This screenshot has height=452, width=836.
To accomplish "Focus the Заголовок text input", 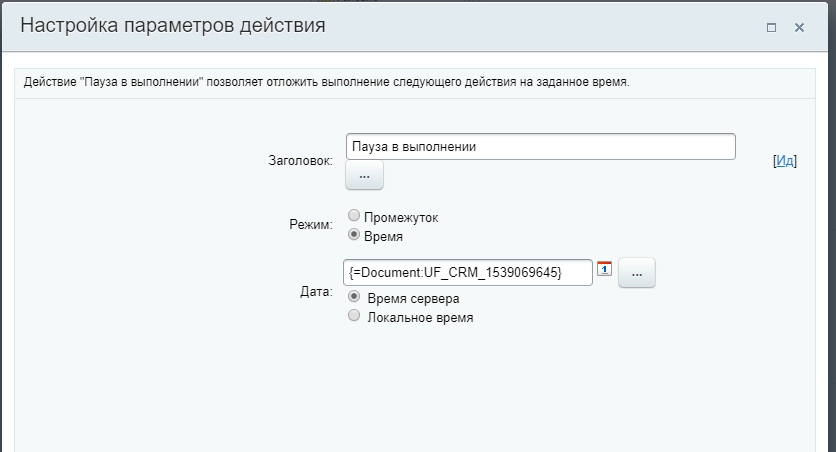I will pos(540,146).
